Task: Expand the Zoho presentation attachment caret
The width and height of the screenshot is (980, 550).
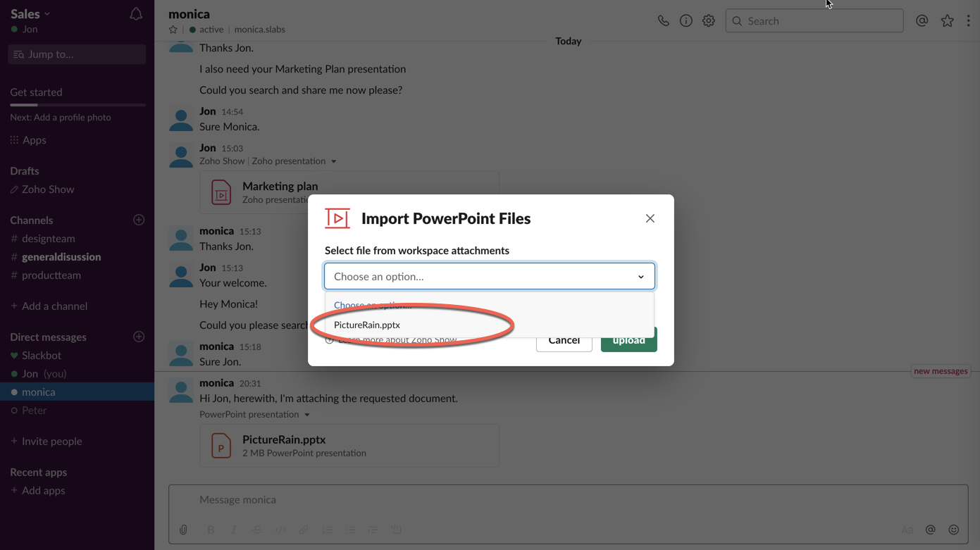Action: coord(334,161)
